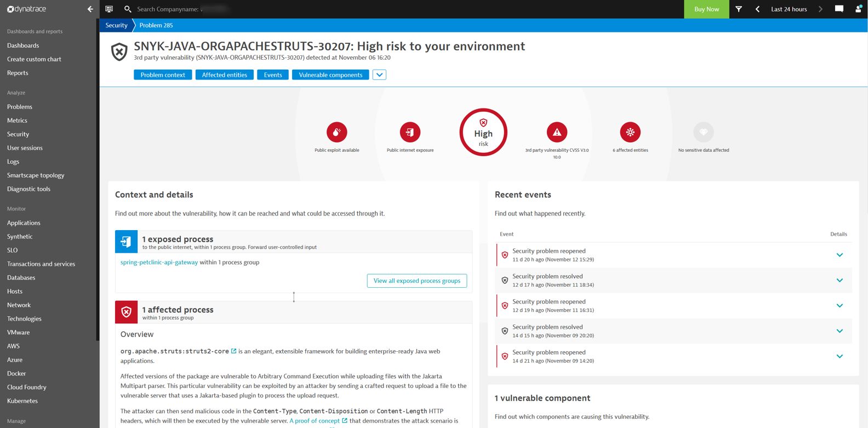Click the CVSS vulnerability warning icon
This screenshot has height=428, width=868.
pos(557,132)
